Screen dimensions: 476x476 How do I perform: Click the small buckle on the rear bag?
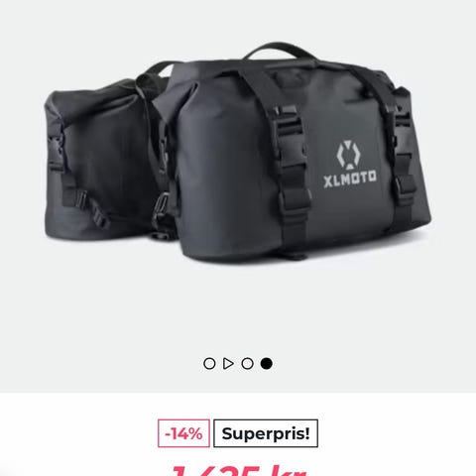pos(56,154)
